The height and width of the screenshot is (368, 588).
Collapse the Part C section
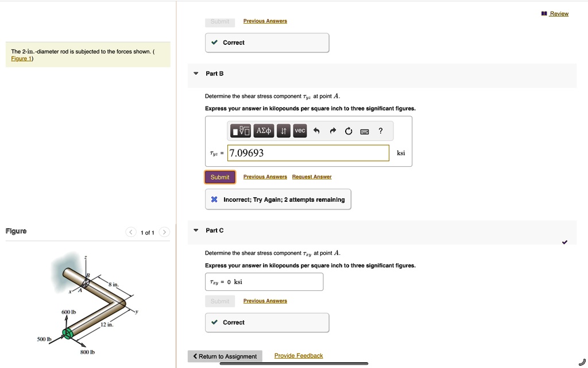click(x=196, y=231)
